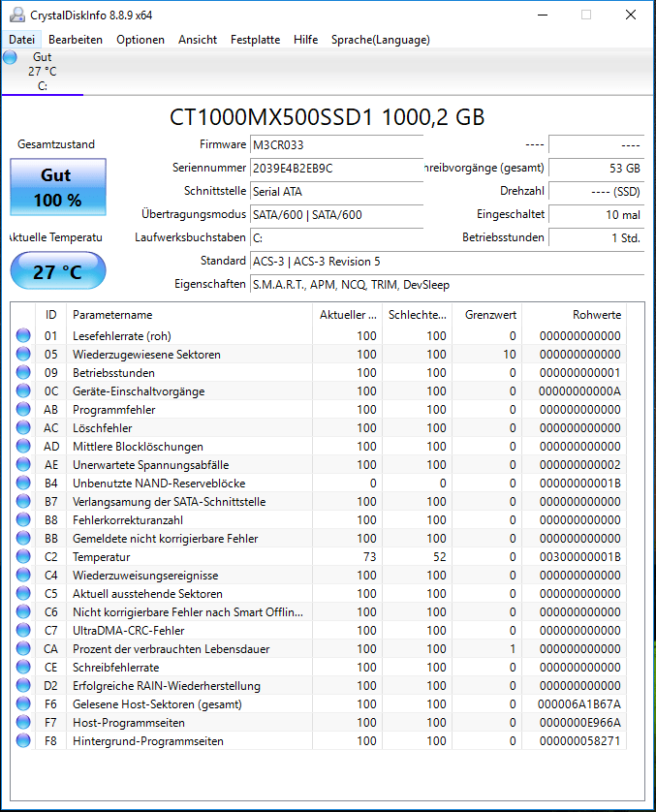Viewport: 656px width, 812px height.
Task: Select the Prozent der verbrauchten Lebensdauer row
Action: (319, 649)
